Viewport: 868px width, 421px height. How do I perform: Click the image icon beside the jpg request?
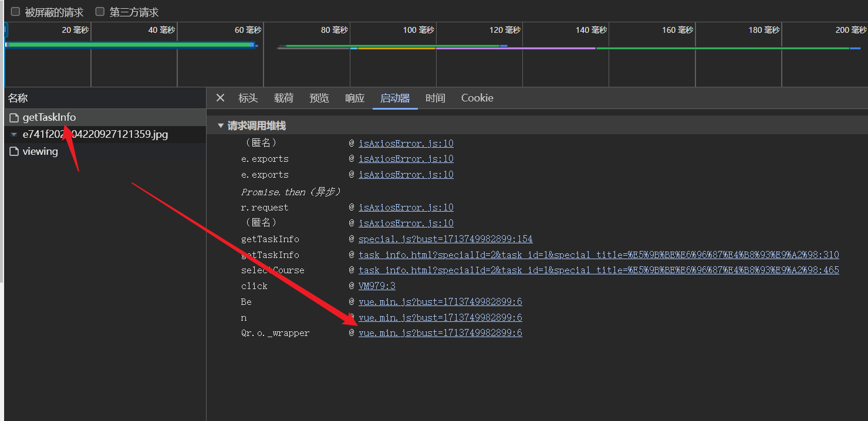coord(14,134)
